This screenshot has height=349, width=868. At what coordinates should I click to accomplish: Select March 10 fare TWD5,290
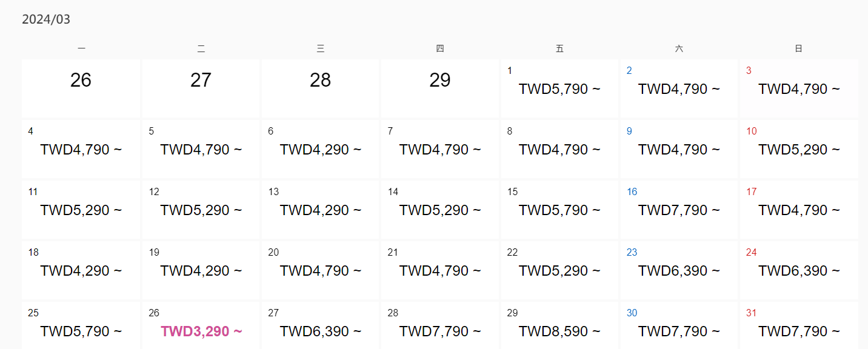pyautogui.click(x=799, y=150)
